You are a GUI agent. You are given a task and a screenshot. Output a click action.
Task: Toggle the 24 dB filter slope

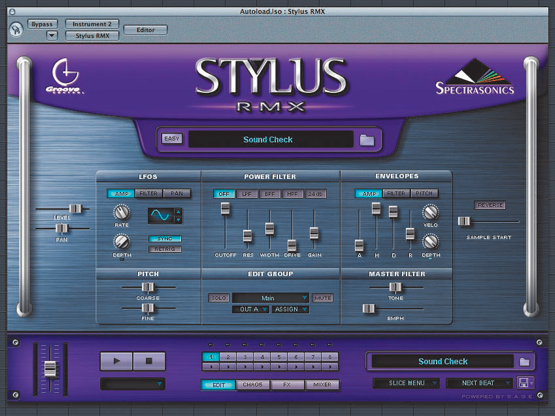(315, 194)
